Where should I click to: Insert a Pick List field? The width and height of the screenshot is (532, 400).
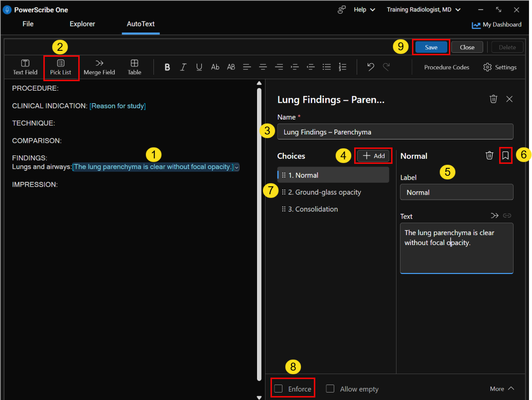(61, 67)
